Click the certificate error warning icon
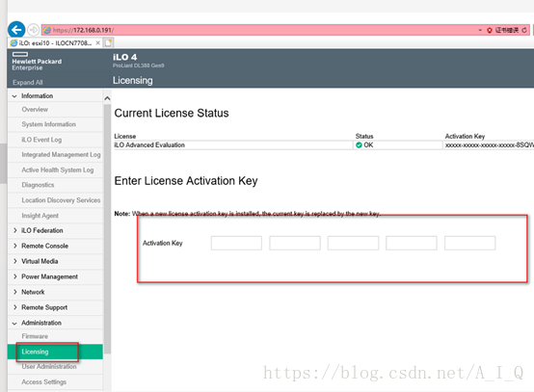Viewport: 534px width, 392px height. [x=490, y=30]
